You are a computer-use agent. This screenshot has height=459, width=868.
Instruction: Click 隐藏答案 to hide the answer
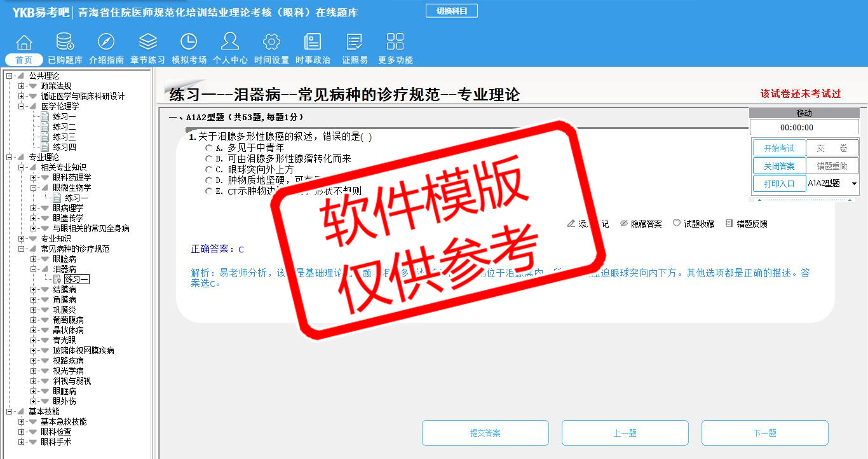tap(641, 224)
